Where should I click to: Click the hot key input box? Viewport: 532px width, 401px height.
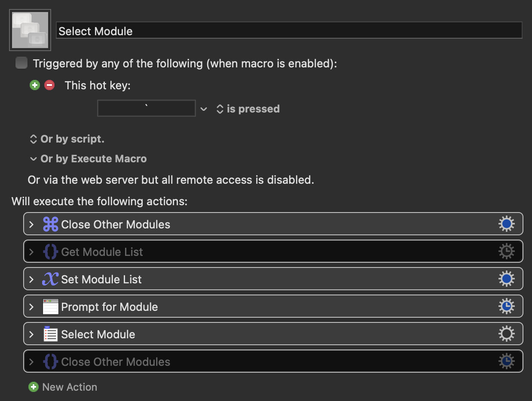pos(147,109)
